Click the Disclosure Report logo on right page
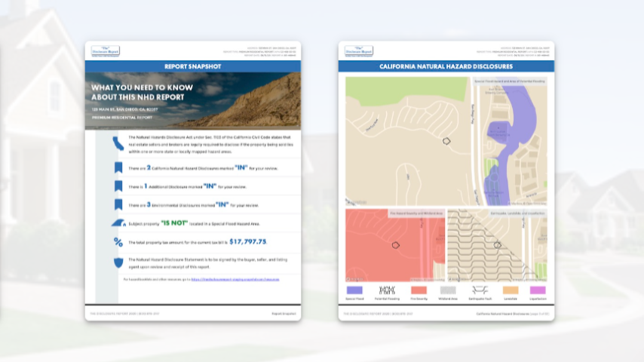The height and width of the screenshot is (362, 644). pos(358,51)
